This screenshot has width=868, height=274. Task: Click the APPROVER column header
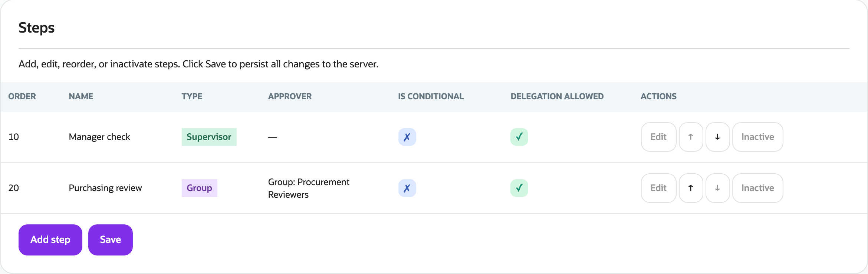pyautogui.click(x=290, y=96)
